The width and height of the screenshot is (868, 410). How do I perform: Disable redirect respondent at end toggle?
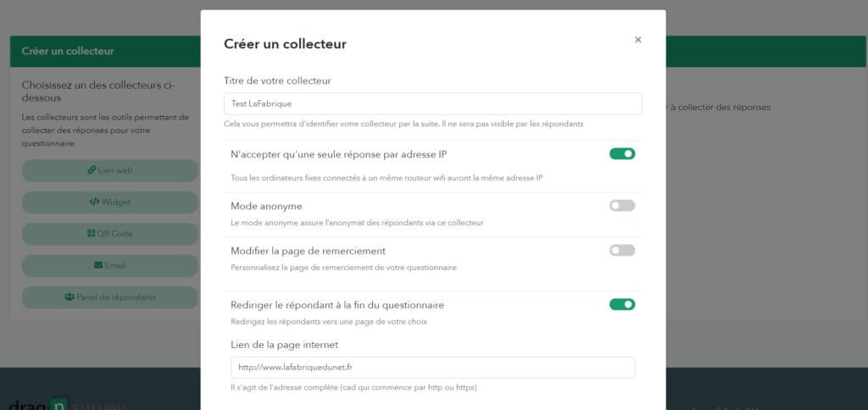(x=621, y=304)
